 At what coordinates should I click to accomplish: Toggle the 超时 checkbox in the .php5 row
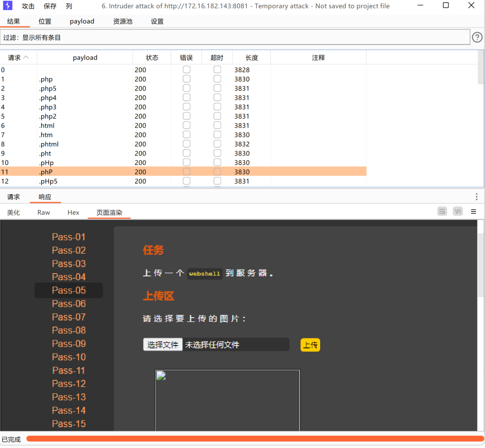pyautogui.click(x=217, y=88)
